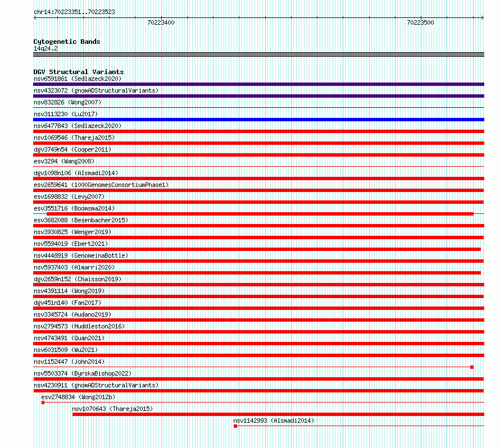This screenshot has height=448, width=500.
Task: Open dgv2659n152 (Chaisson2019) variant
Action: (x=78, y=279)
